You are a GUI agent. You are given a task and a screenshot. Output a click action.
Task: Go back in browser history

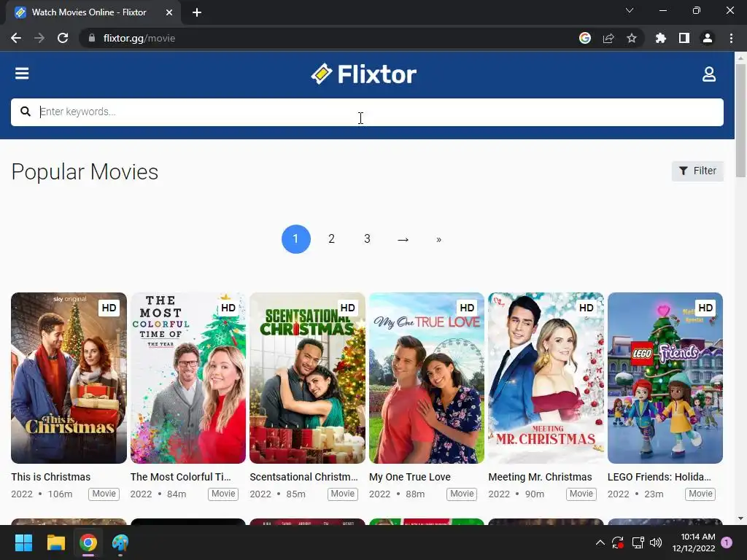pyautogui.click(x=16, y=38)
